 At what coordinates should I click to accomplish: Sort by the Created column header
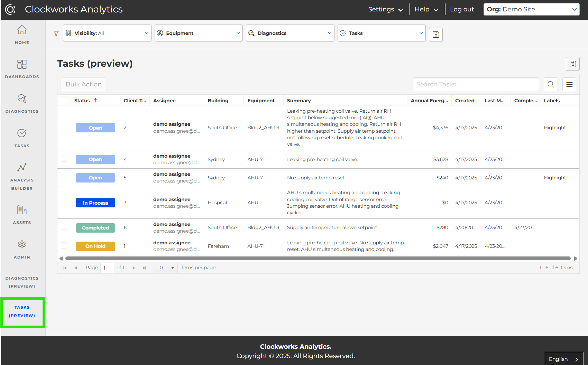pyautogui.click(x=465, y=101)
